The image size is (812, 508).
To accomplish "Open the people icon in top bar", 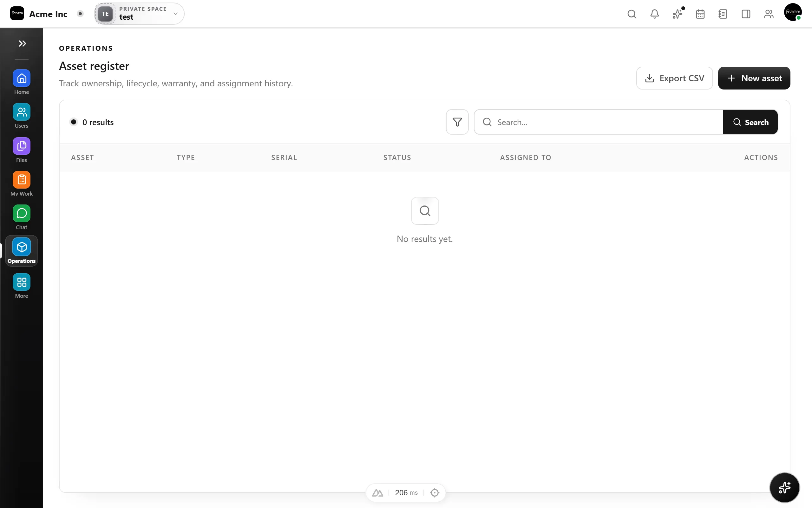I will (x=768, y=14).
